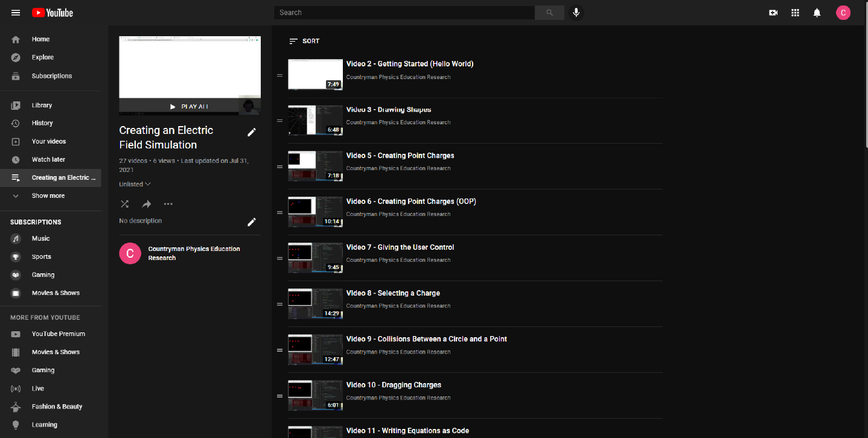Click the drag handle for Video 9
Viewport: 868px width, 438px height.
(x=279, y=350)
